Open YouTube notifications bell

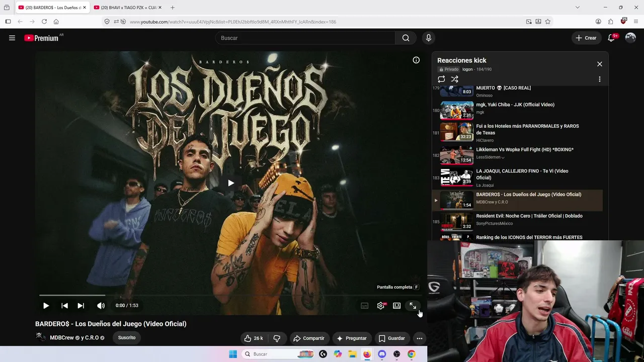click(x=612, y=38)
